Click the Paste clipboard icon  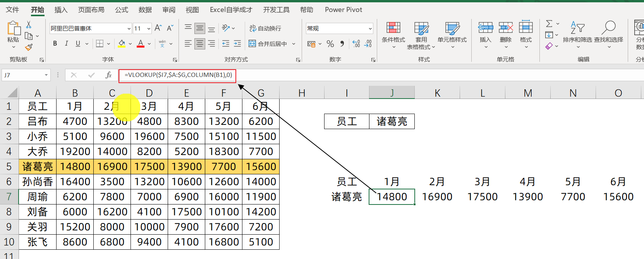(x=13, y=28)
